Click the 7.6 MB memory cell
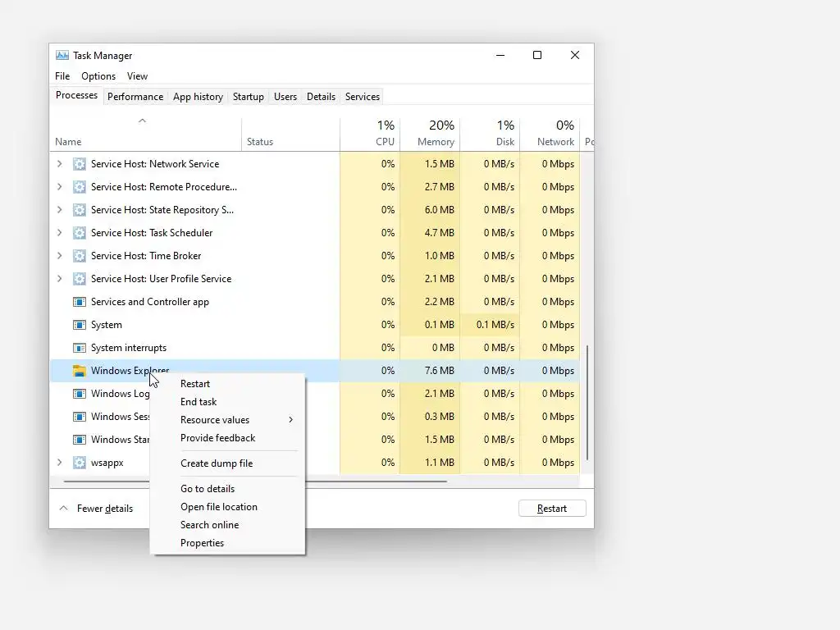 pos(430,371)
